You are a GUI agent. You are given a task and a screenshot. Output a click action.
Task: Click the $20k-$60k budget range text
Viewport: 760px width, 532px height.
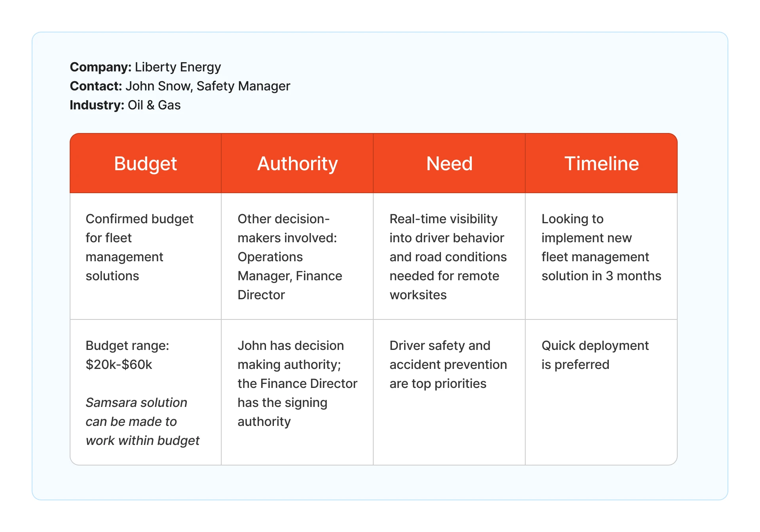click(x=119, y=365)
